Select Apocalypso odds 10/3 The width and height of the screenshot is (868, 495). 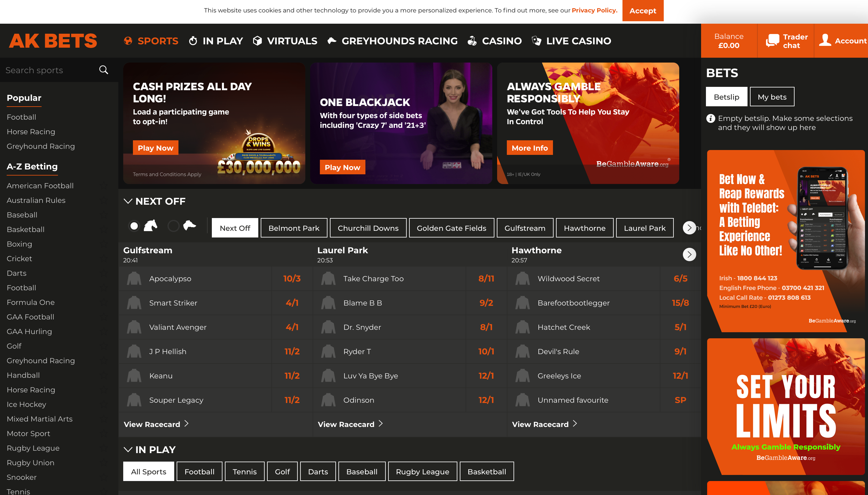[x=292, y=278]
